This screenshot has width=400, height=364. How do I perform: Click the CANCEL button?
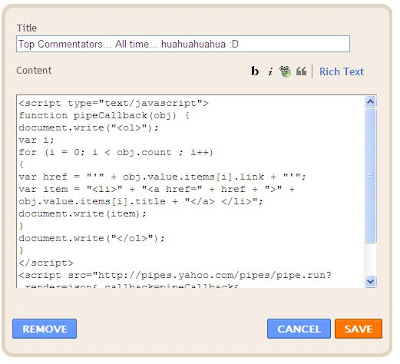299,329
